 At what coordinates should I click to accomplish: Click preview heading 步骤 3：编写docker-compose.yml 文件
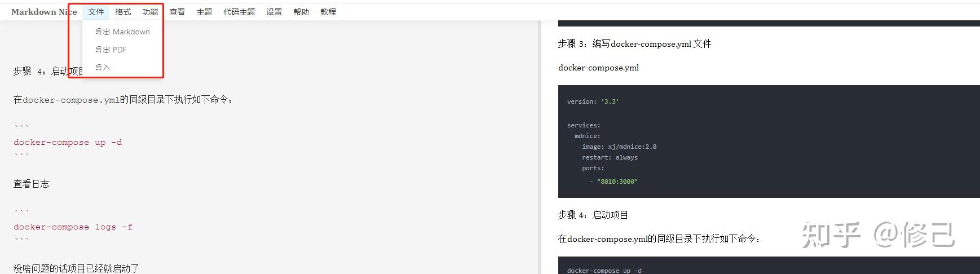pyautogui.click(x=634, y=43)
